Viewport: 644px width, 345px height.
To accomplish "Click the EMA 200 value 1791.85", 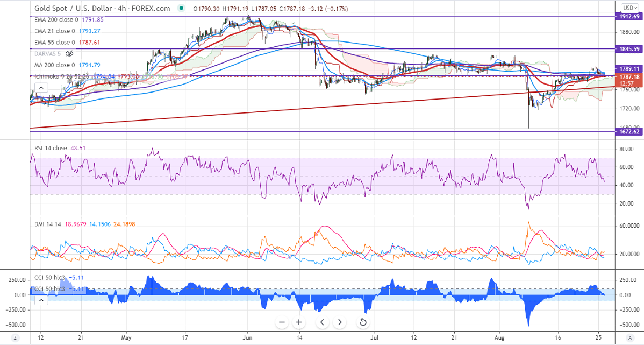I will click(x=92, y=20).
